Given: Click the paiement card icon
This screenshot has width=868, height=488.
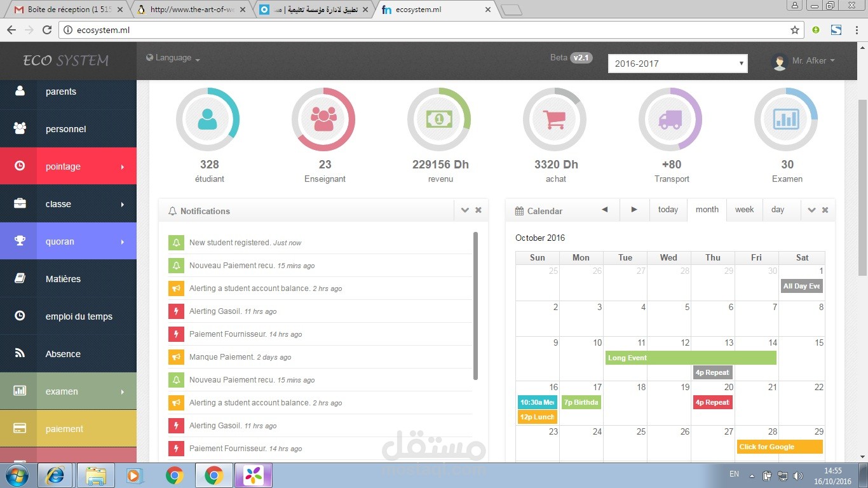Looking at the screenshot, I should pyautogui.click(x=20, y=428).
